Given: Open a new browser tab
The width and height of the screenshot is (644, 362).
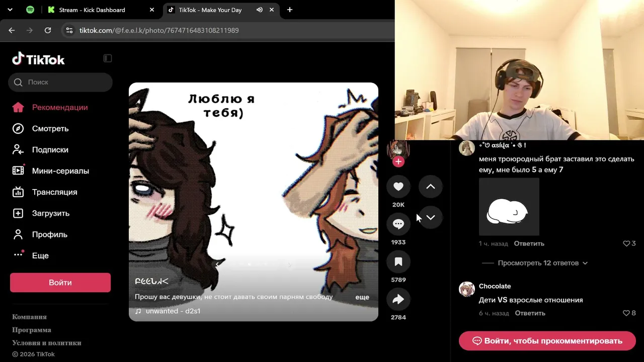Looking at the screenshot, I should coord(290,10).
